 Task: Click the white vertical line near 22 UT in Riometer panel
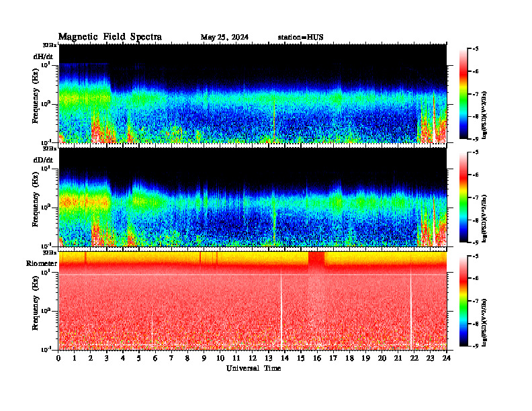[x=411, y=309]
